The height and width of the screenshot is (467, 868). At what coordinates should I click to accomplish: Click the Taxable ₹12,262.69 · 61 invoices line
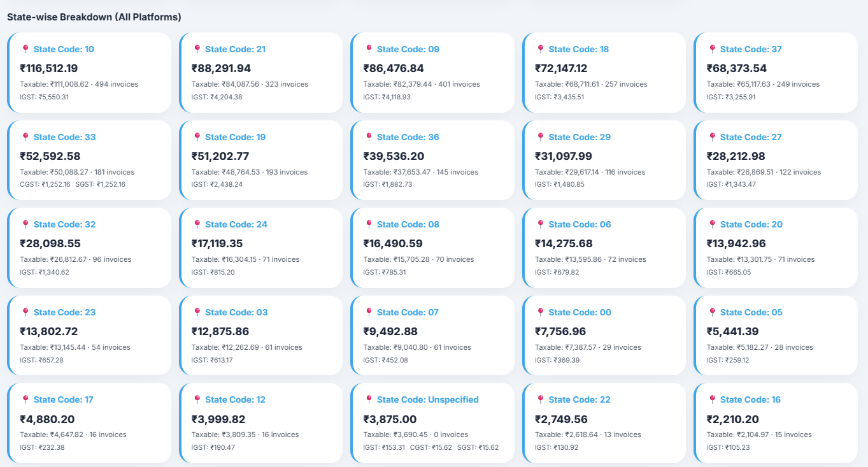tap(247, 347)
